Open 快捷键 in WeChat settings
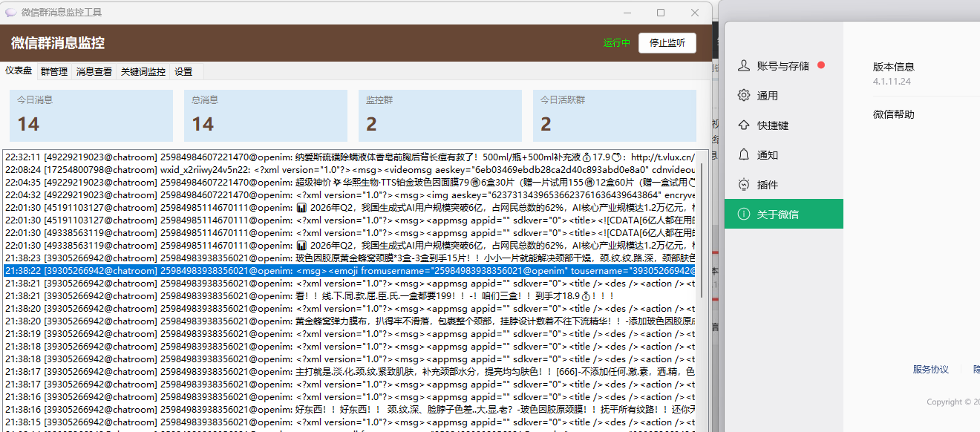 tap(784, 125)
